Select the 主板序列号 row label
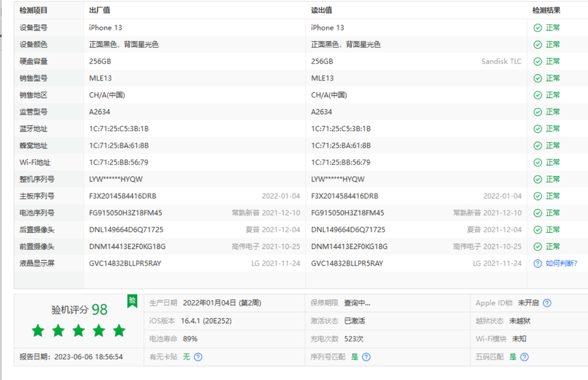The height and width of the screenshot is (380, 588). (37, 196)
